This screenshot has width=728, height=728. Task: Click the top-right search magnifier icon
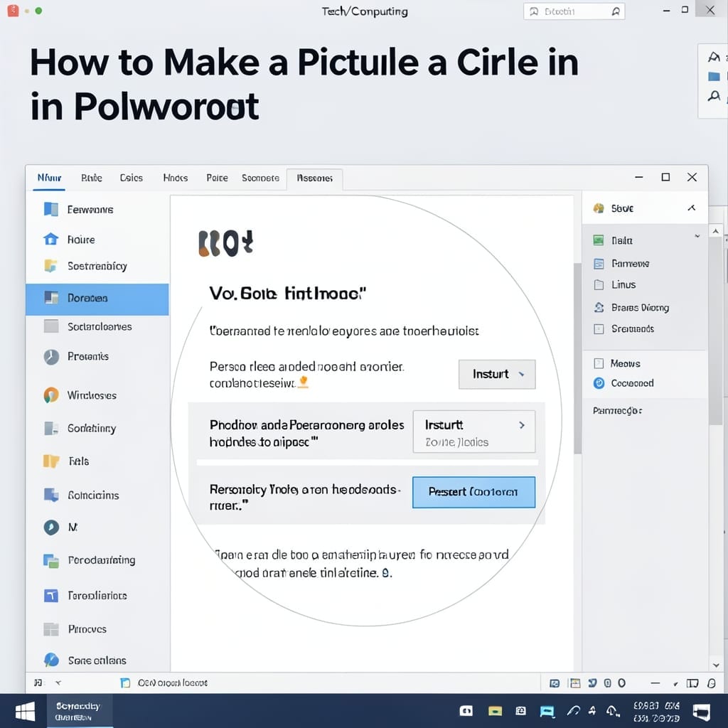[x=714, y=96]
